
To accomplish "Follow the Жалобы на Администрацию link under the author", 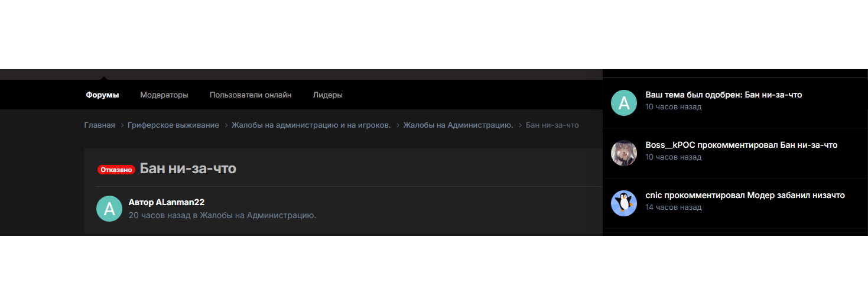I will click(258, 215).
